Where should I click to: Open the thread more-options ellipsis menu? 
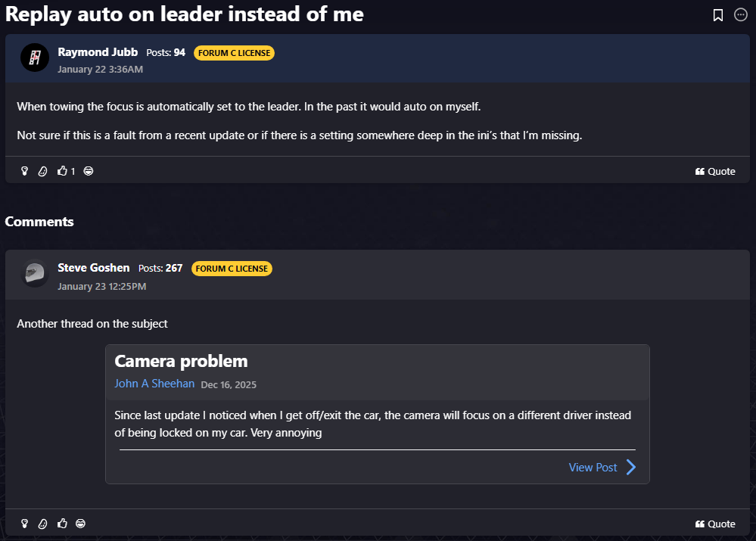741,14
